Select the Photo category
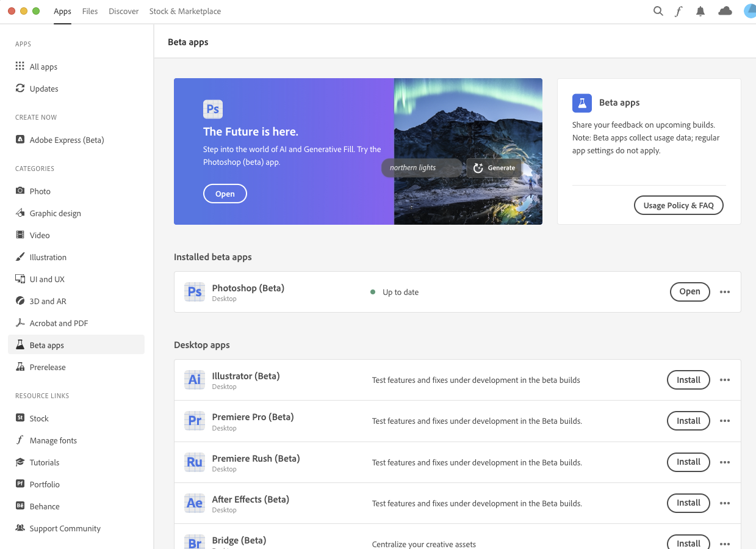Screen dimensions: 756x549 [76, 191]
